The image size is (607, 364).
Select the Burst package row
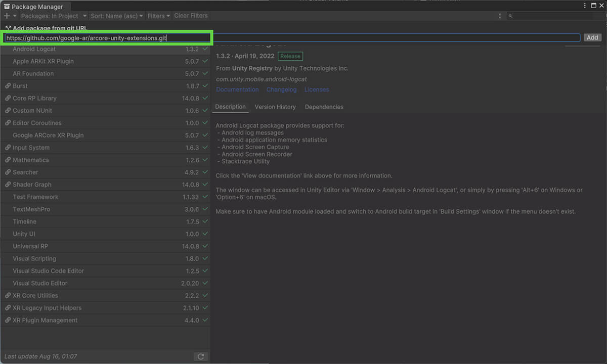pos(105,86)
